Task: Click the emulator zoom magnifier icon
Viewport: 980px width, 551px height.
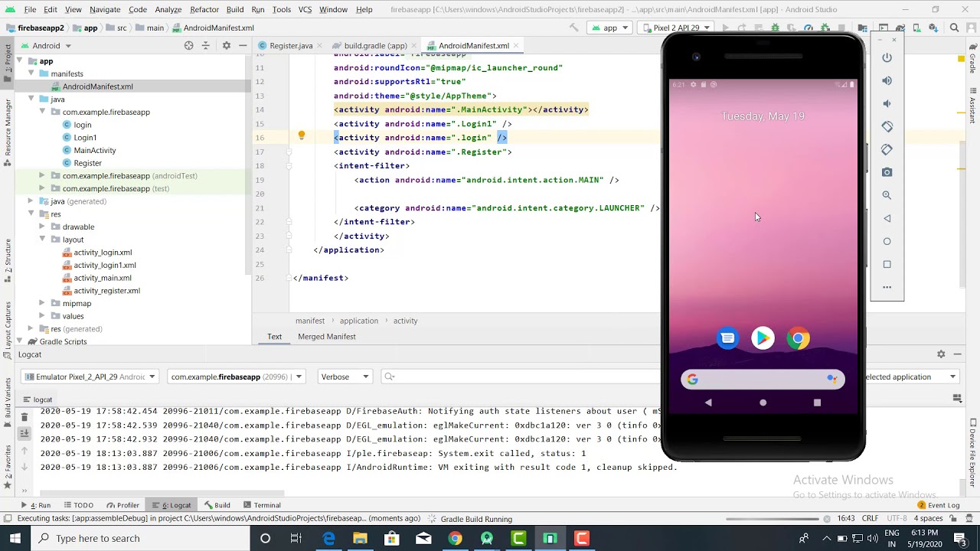Action: [887, 195]
